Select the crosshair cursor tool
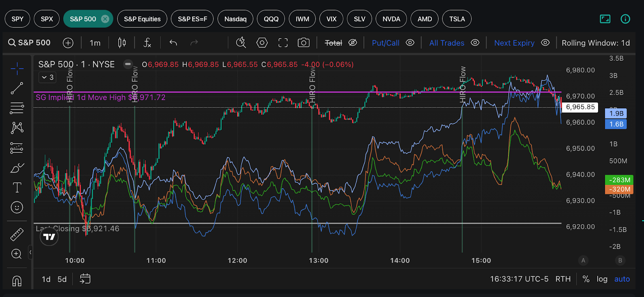The width and height of the screenshot is (644, 297). pyautogui.click(x=17, y=69)
